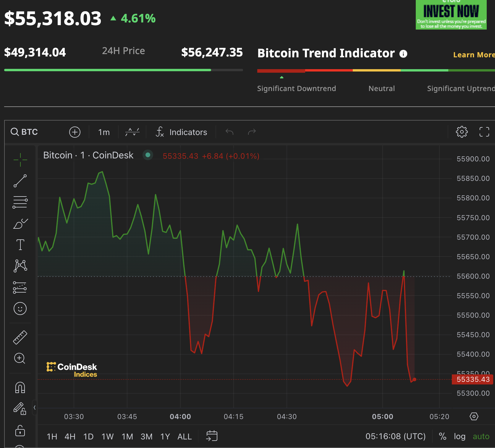Select the crosshair cursor tool
This screenshot has height=448, width=495.
[20, 160]
